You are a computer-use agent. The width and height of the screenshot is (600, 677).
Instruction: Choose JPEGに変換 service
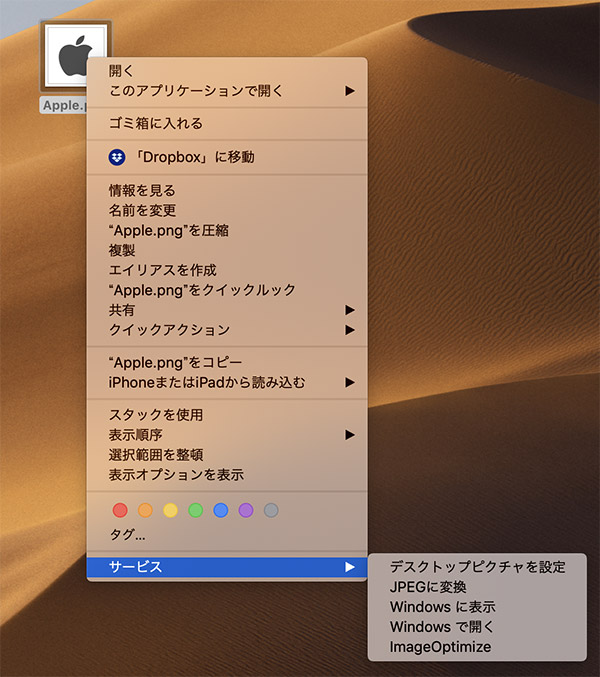point(477,587)
